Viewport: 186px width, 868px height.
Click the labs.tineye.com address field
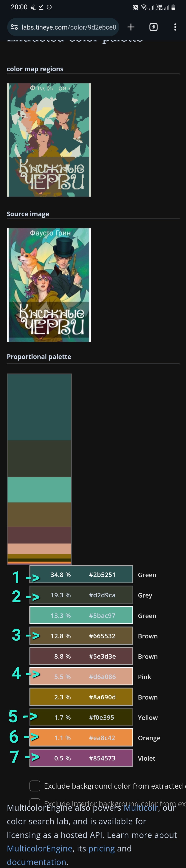pyautogui.click(x=69, y=27)
